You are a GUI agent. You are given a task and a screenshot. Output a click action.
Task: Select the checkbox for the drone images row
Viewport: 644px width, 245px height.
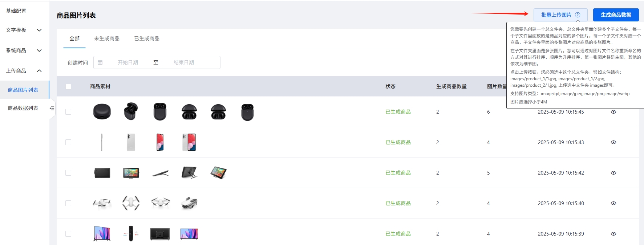pos(68,203)
